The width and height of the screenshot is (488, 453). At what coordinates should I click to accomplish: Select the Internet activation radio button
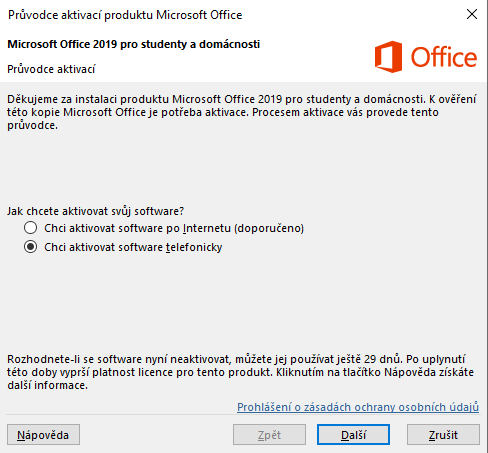click(30, 228)
